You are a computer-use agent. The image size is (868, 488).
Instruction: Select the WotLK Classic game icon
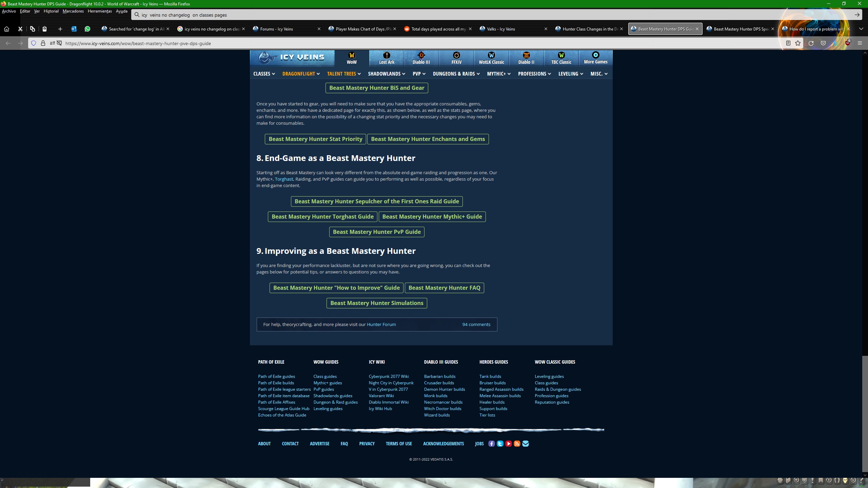(491, 58)
